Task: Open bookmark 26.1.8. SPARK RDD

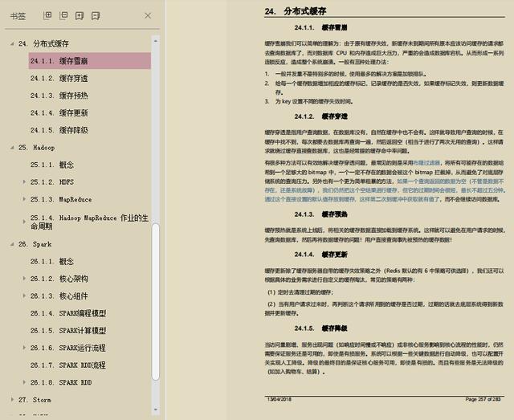Action: [x=61, y=382]
